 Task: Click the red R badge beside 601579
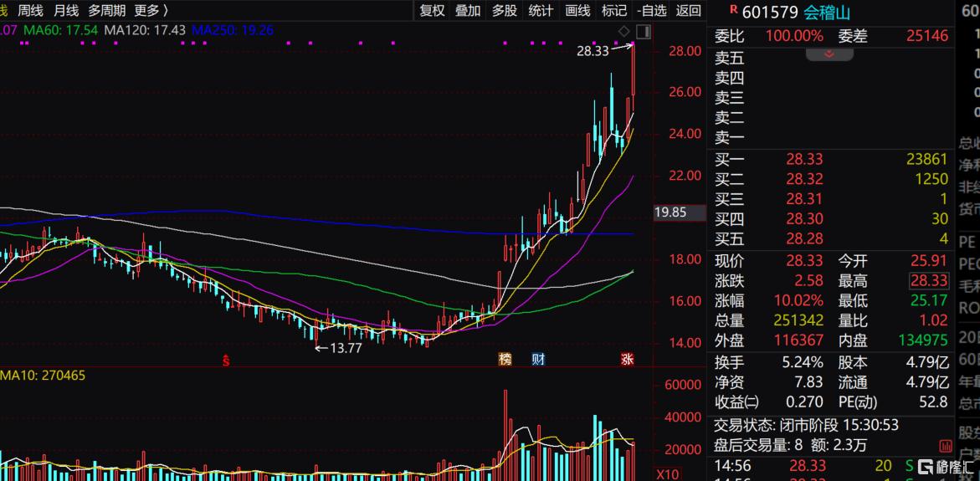point(733,9)
